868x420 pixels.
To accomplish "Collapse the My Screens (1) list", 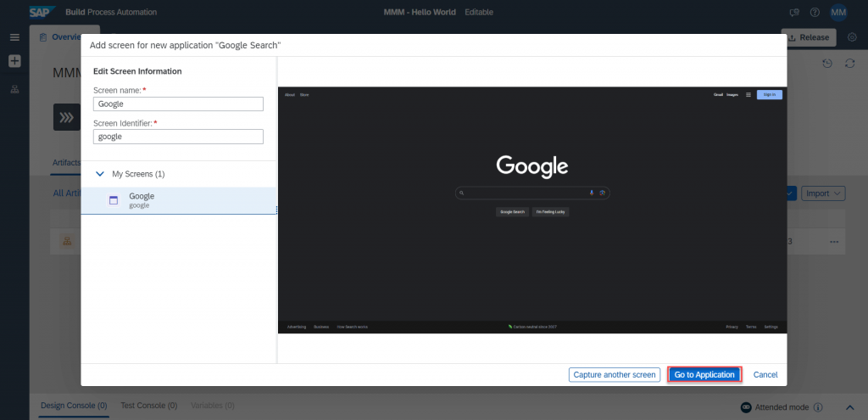I will click(x=100, y=174).
